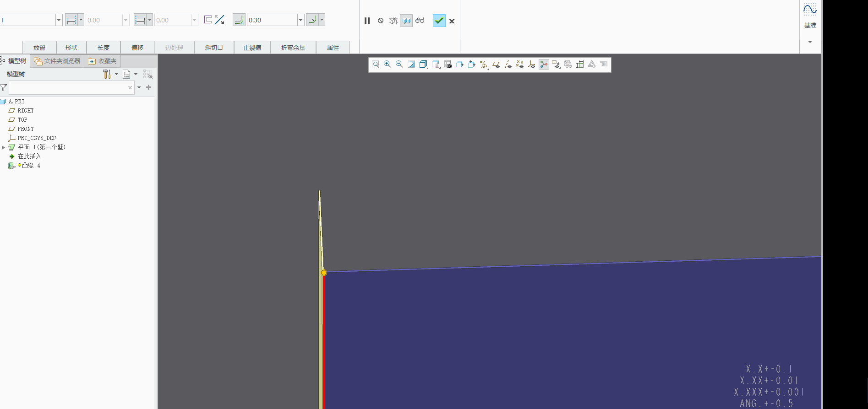Open the bend radius side dropdown arrow
This screenshot has width=868, height=409.
click(322, 20)
